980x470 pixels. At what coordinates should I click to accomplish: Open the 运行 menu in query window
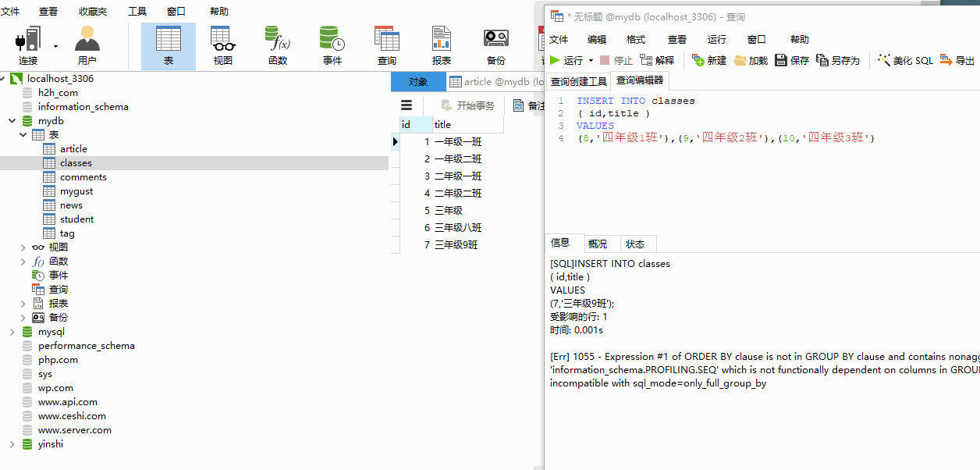(717, 39)
